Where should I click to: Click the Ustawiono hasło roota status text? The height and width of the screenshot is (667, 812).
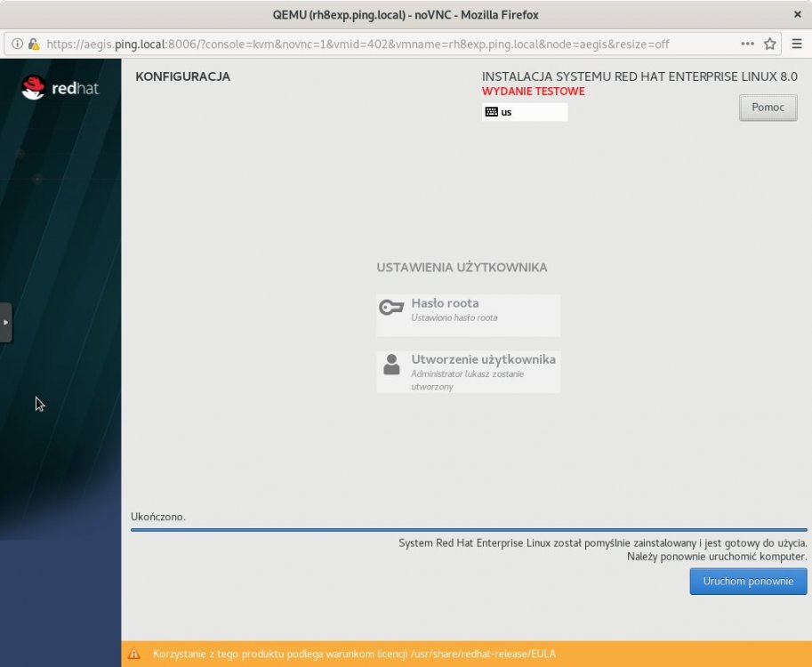coord(454,317)
